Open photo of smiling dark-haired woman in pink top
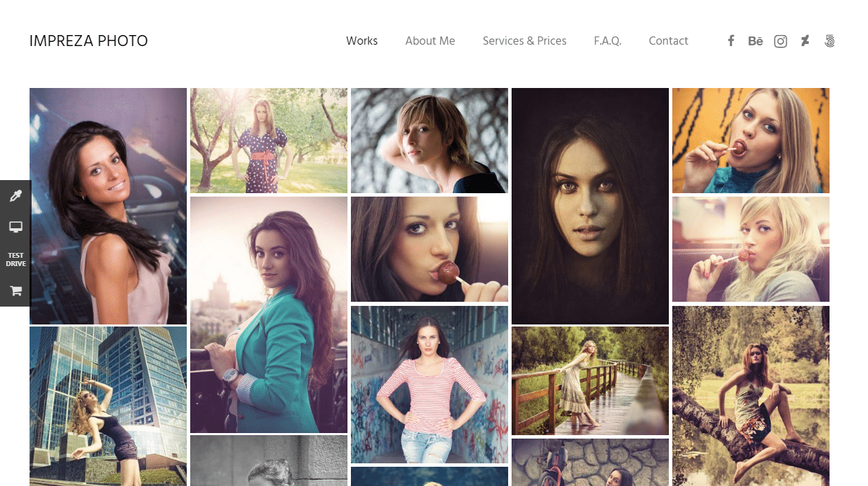 pyautogui.click(x=108, y=206)
